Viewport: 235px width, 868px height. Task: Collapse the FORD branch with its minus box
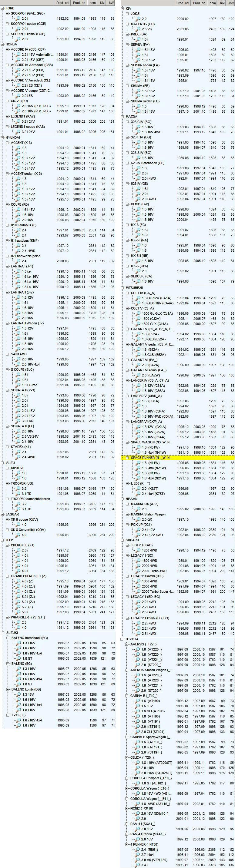tap(2, 8)
